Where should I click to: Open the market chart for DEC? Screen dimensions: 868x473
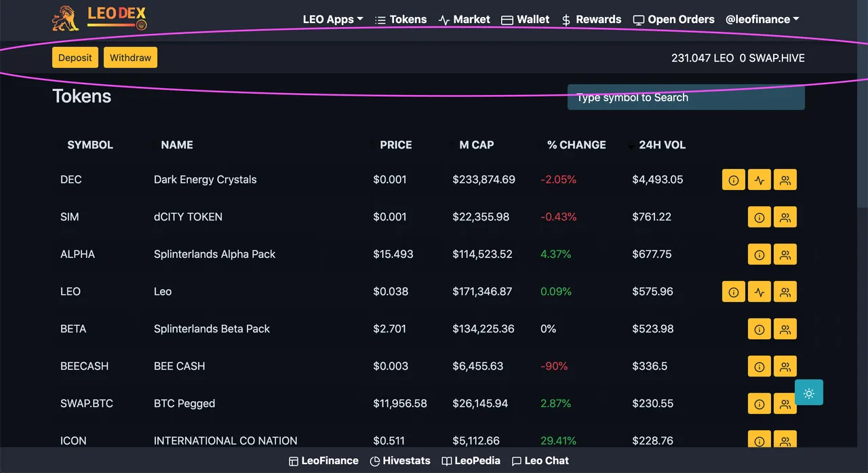coord(759,180)
